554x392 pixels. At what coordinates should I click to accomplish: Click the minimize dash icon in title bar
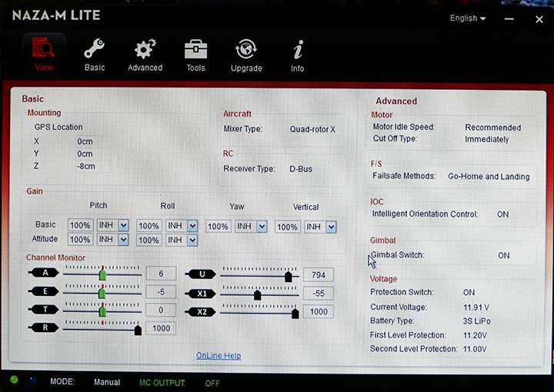pyautogui.click(x=511, y=18)
